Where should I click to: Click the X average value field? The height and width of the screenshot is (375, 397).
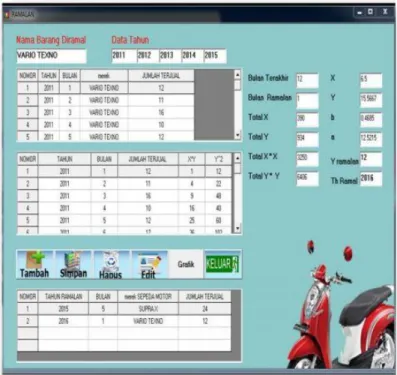(371, 80)
